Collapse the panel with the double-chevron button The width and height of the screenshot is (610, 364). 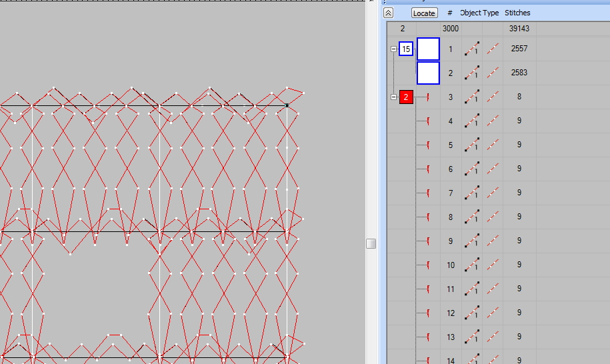click(389, 13)
